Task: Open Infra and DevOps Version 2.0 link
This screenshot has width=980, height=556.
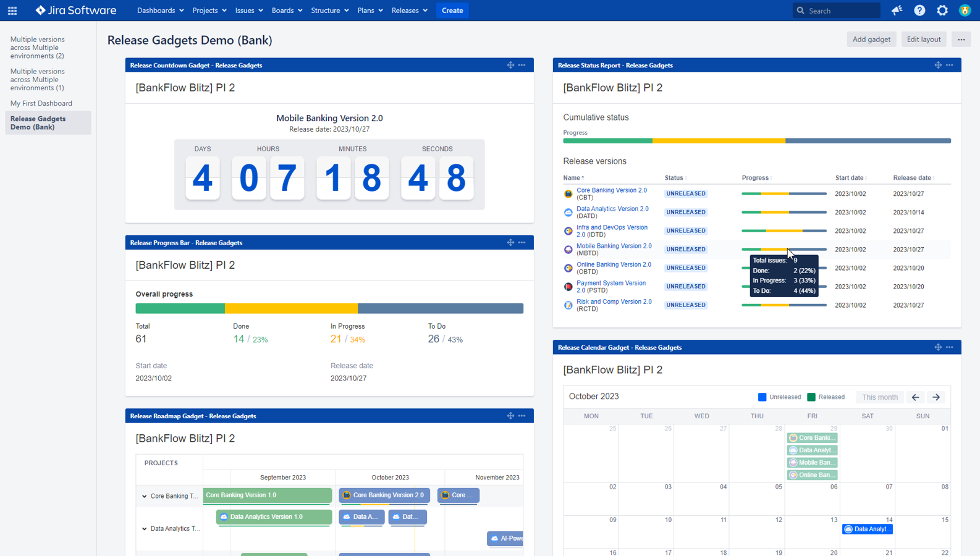Action: 612,231
